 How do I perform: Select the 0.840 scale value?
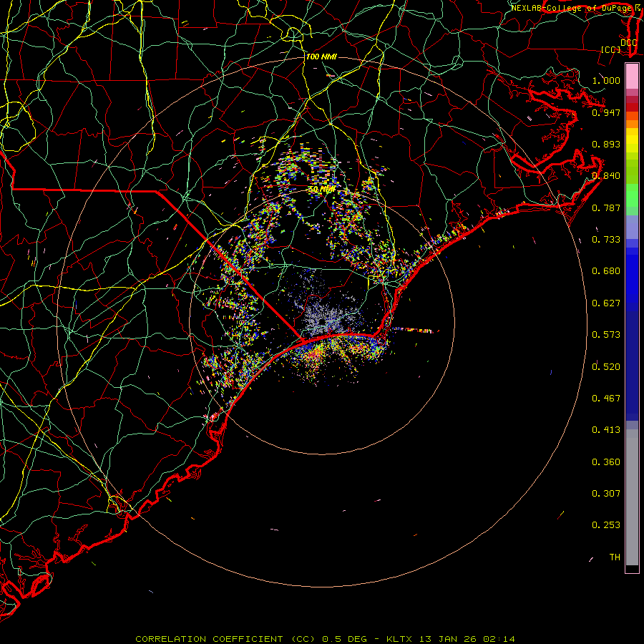(x=606, y=176)
